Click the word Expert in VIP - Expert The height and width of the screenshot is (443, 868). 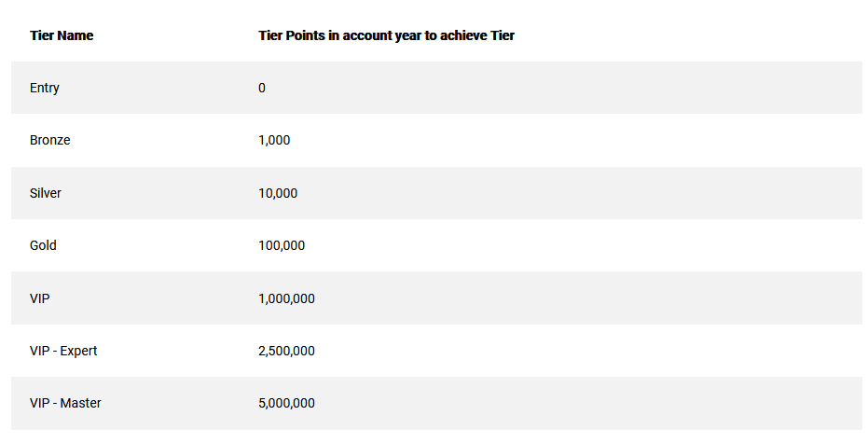tap(78, 351)
